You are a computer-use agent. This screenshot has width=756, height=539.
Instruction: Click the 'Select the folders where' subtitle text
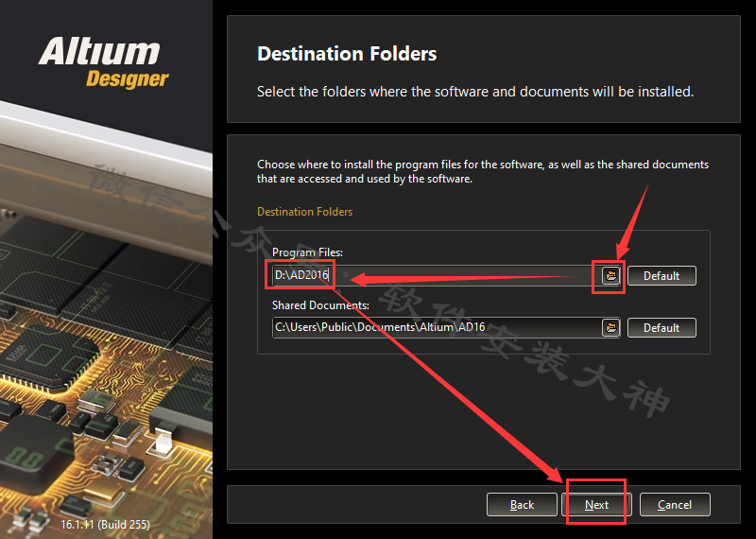(x=475, y=91)
